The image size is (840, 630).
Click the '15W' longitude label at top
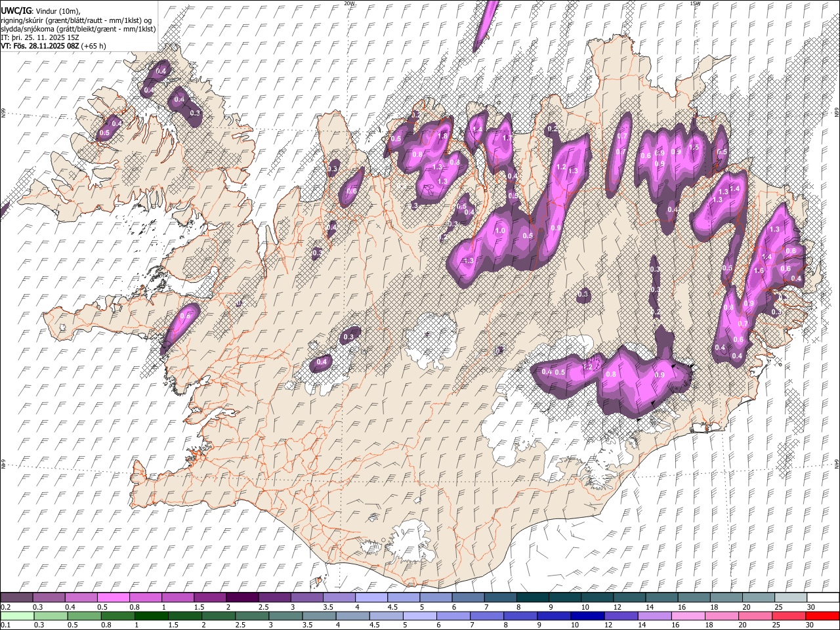pyautogui.click(x=695, y=3)
